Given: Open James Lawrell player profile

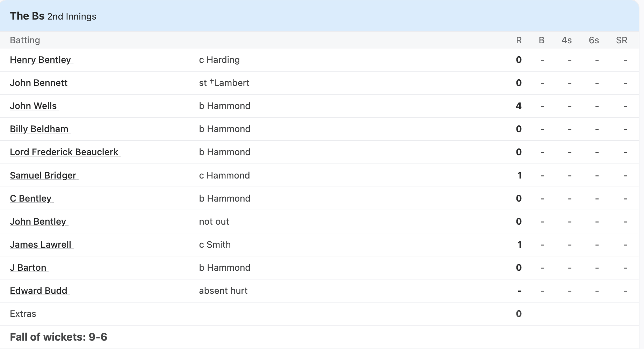Looking at the screenshot, I should coord(41,245).
